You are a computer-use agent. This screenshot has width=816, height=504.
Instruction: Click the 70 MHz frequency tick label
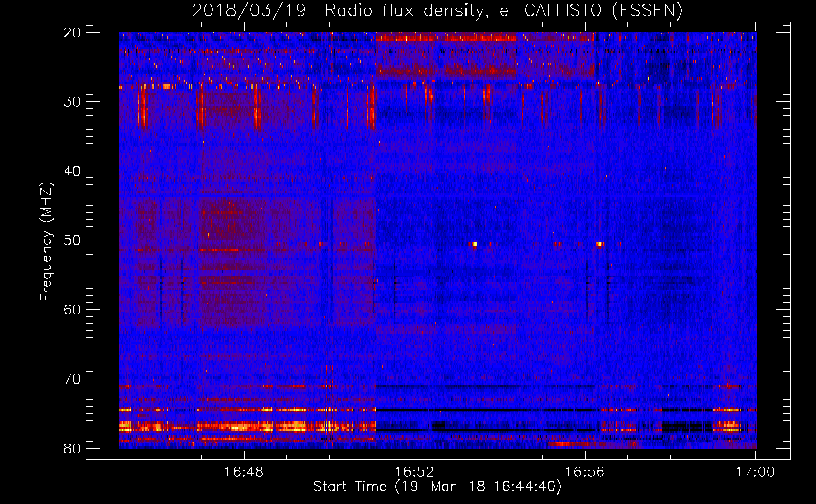[73, 379]
